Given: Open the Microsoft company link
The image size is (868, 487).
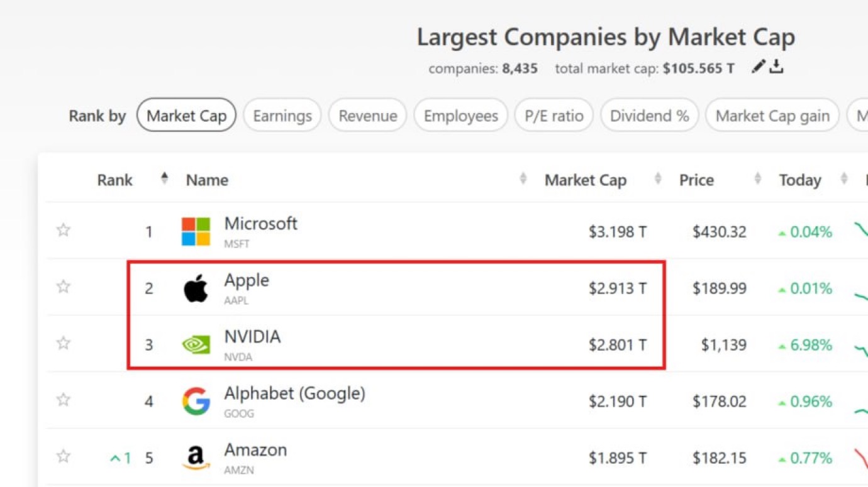Looking at the screenshot, I should click(260, 224).
